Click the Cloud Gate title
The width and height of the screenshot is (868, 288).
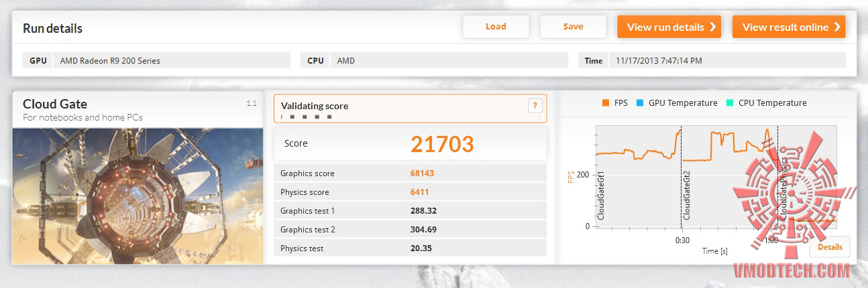(55, 104)
